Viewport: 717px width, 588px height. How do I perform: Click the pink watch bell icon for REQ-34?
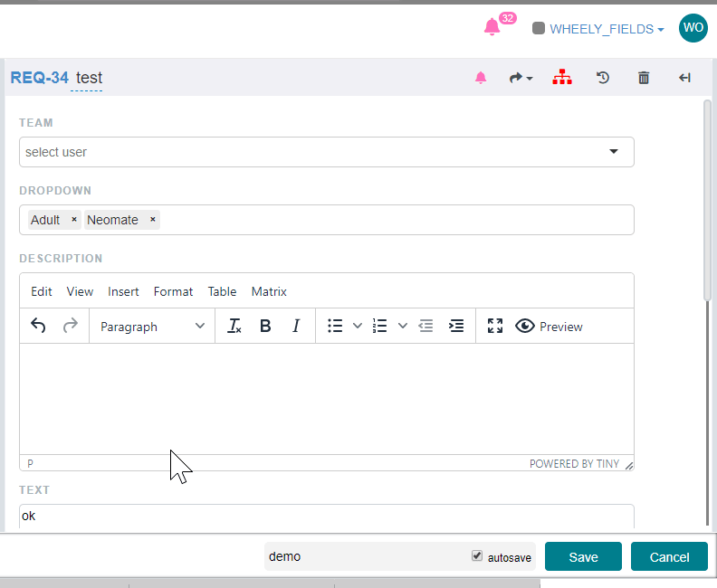tap(481, 78)
